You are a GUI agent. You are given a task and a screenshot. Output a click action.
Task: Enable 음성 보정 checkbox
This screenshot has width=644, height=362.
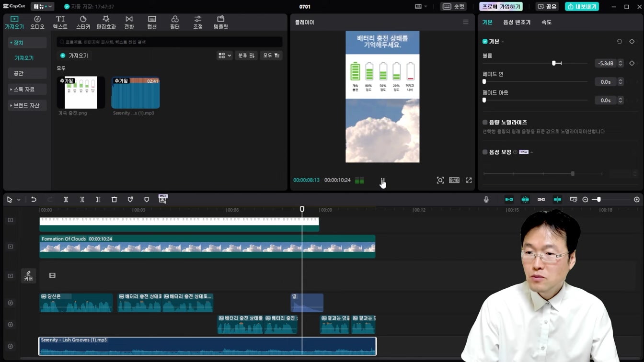point(485,152)
